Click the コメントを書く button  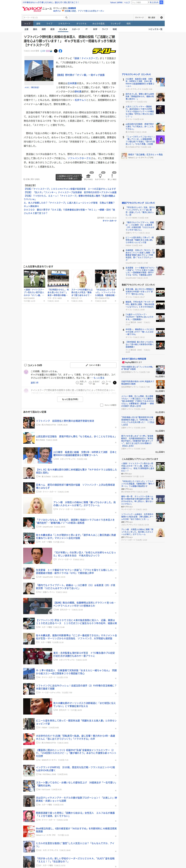pyautogui.click(x=93, y=365)
